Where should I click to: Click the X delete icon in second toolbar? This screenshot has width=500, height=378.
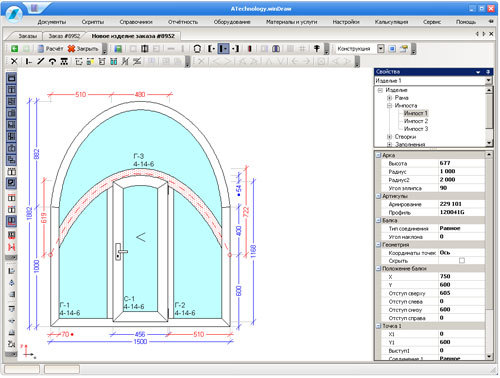click(x=14, y=61)
